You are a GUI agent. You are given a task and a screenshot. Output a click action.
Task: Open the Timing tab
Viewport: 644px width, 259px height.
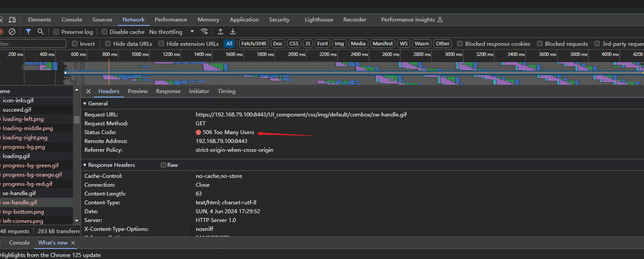[x=227, y=91]
